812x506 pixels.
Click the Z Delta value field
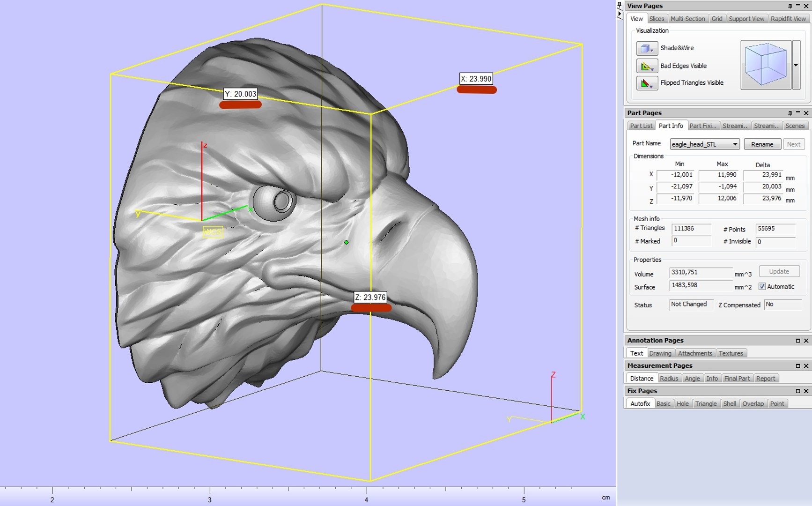[x=764, y=199]
